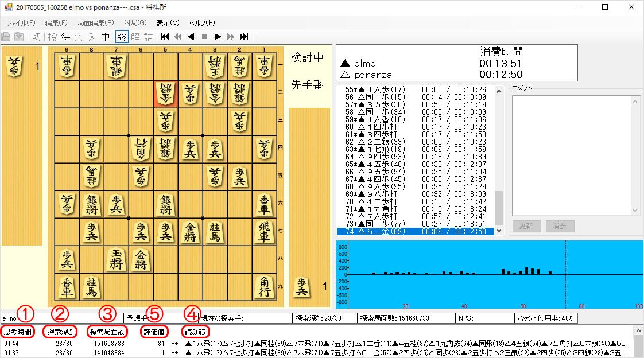The height and width of the screenshot is (358, 644).
Task: Click the stop playback square button
Action: pyautogui.click(x=204, y=37)
